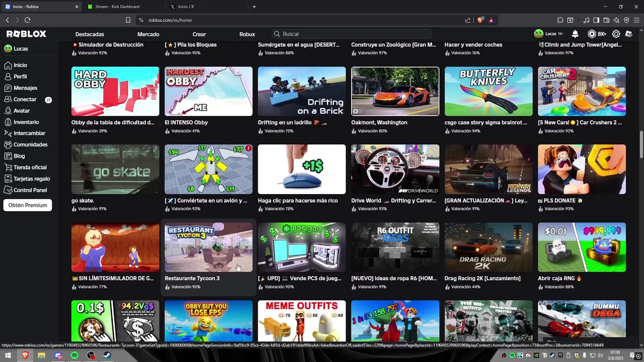Open Restaurant Tycoon 3 thumbnail
Viewport: 644px width, 362px height.
tap(209, 247)
